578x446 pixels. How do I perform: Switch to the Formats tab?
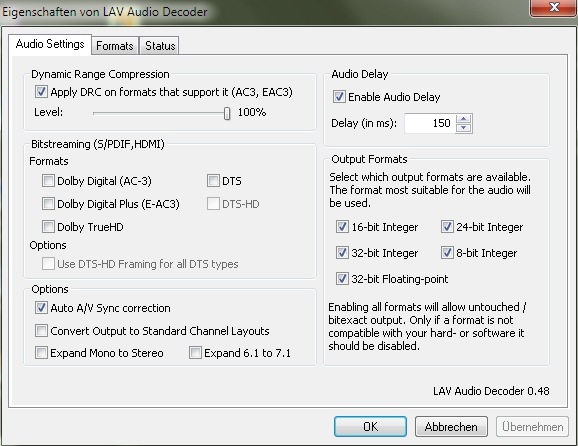click(x=115, y=46)
